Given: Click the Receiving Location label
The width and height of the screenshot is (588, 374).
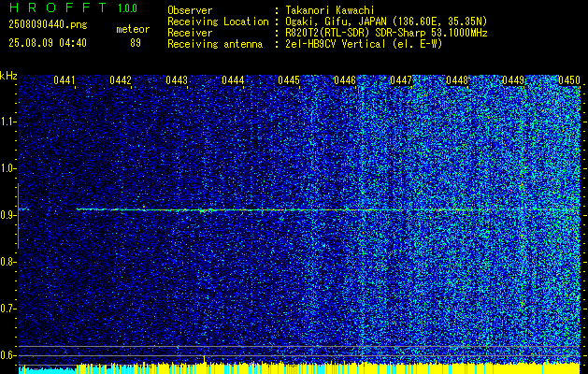Looking at the screenshot, I should [218, 22].
